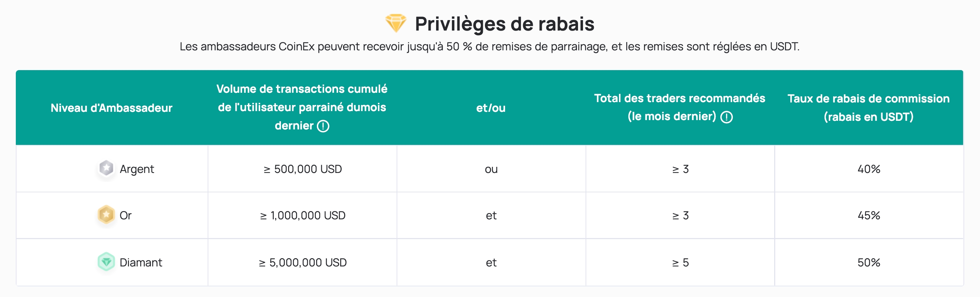980x297 pixels.
Task: Click the info icon next to '(le mois dernier)'
Action: coord(726,117)
